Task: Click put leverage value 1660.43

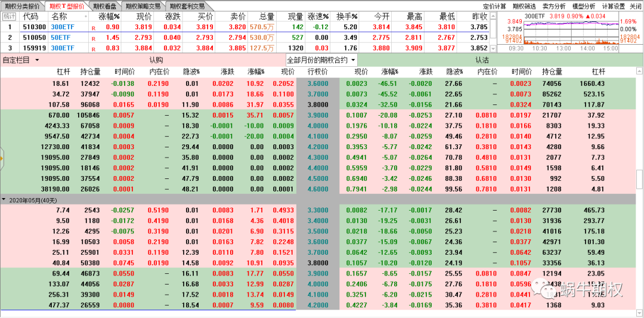Action: click(593, 83)
